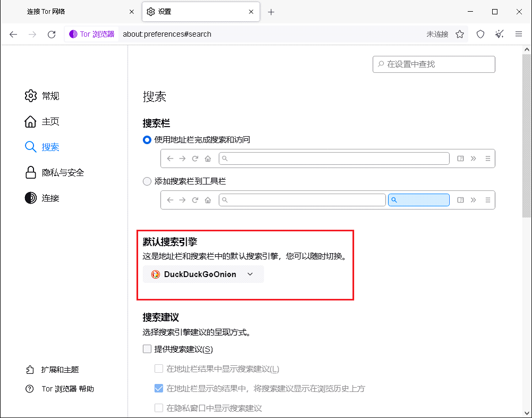532x418 pixels.
Task: Maximize the browser window
Action: click(495, 12)
